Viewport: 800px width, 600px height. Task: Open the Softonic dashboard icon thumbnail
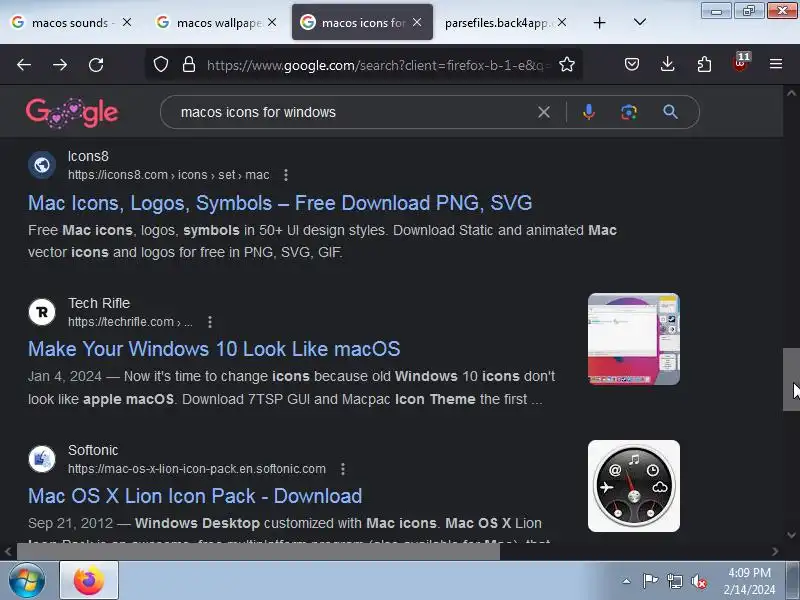pos(634,486)
